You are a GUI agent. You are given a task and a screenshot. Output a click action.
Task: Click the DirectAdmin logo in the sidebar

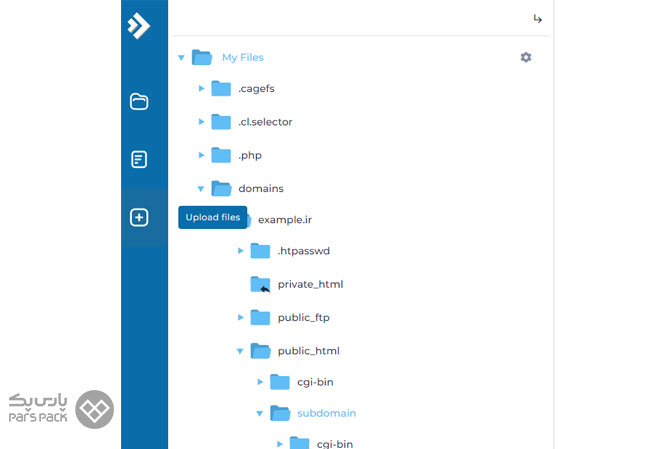pyautogui.click(x=139, y=26)
